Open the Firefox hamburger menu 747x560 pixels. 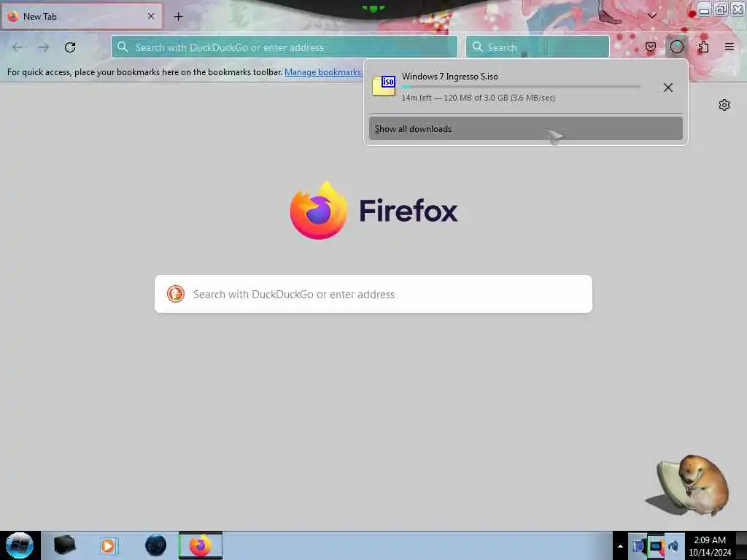click(729, 47)
